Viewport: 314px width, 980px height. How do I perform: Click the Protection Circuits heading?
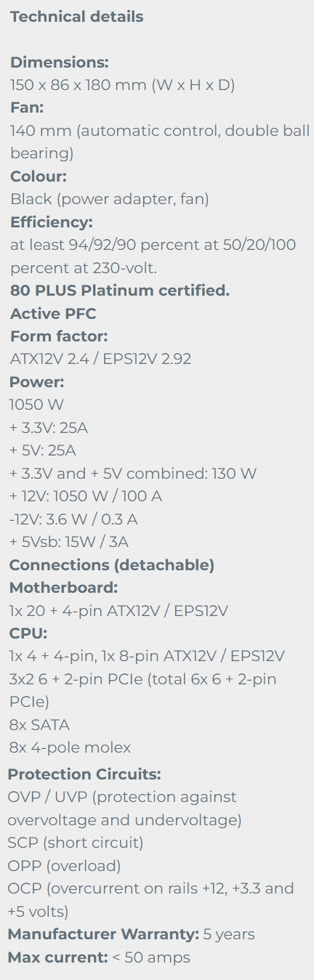[84, 774]
